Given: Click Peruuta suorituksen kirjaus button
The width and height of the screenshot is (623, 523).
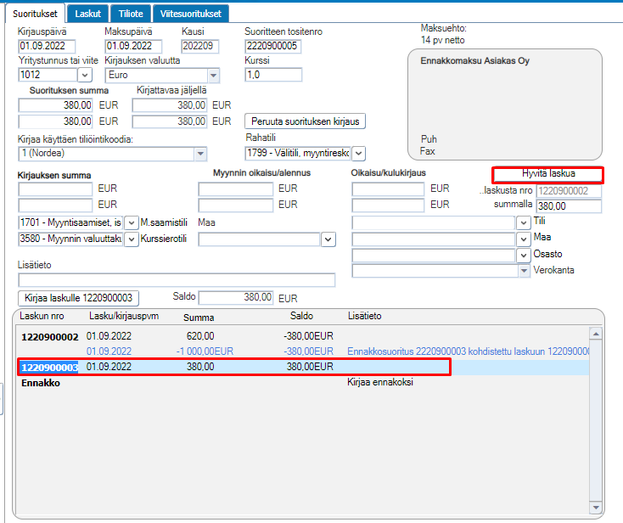Looking at the screenshot, I should click(x=305, y=121).
